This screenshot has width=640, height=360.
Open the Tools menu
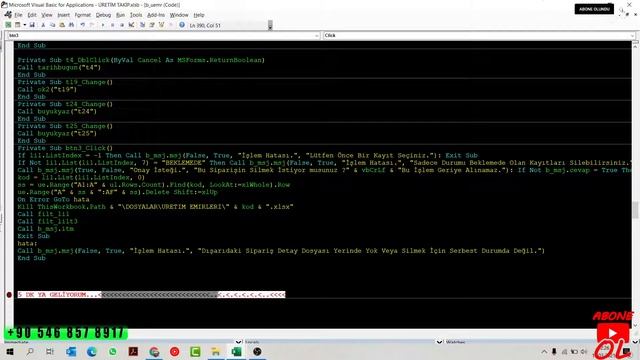(x=136, y=15)
